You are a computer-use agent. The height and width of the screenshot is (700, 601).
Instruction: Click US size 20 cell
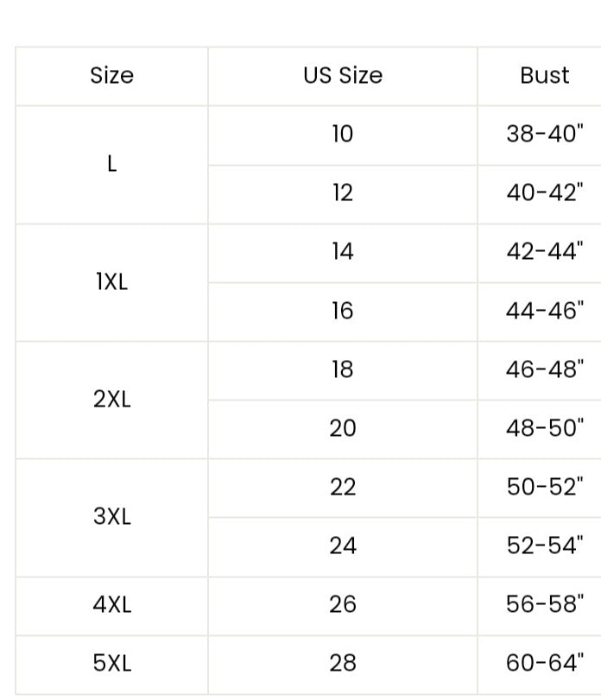[342, 428]
